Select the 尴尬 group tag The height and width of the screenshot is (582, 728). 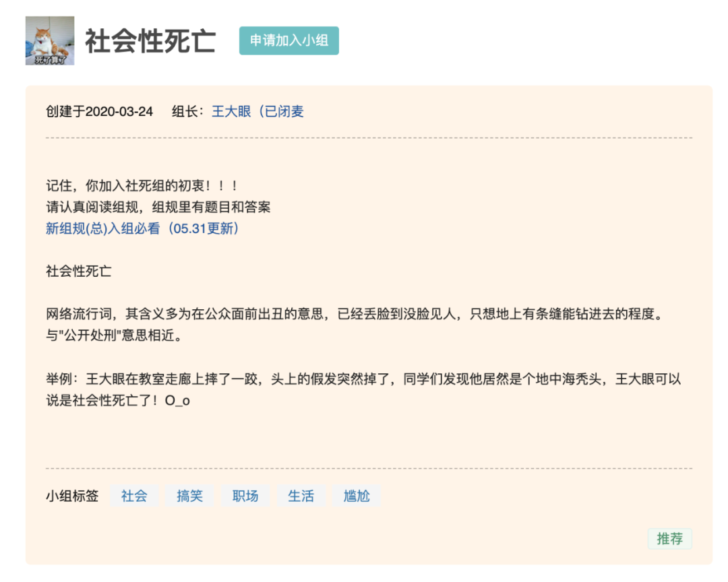point(357,496)
